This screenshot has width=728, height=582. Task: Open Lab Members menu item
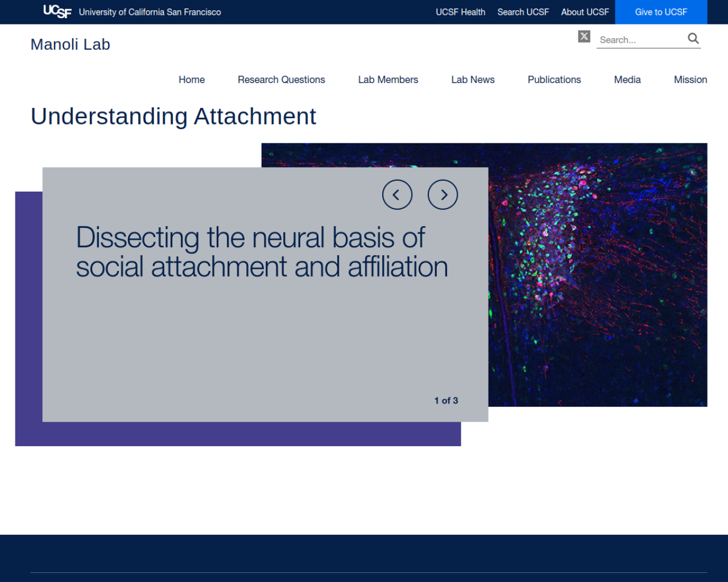[388, 80]
